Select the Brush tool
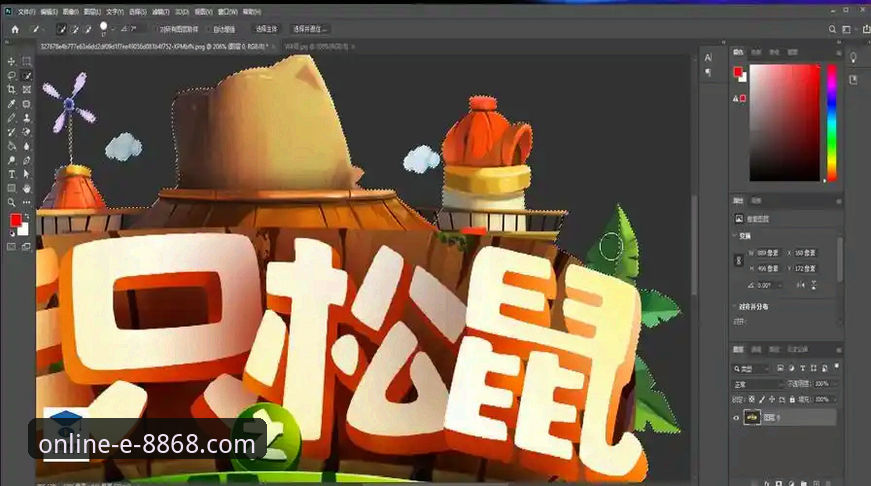871x486 pixels. click(11, 118)
